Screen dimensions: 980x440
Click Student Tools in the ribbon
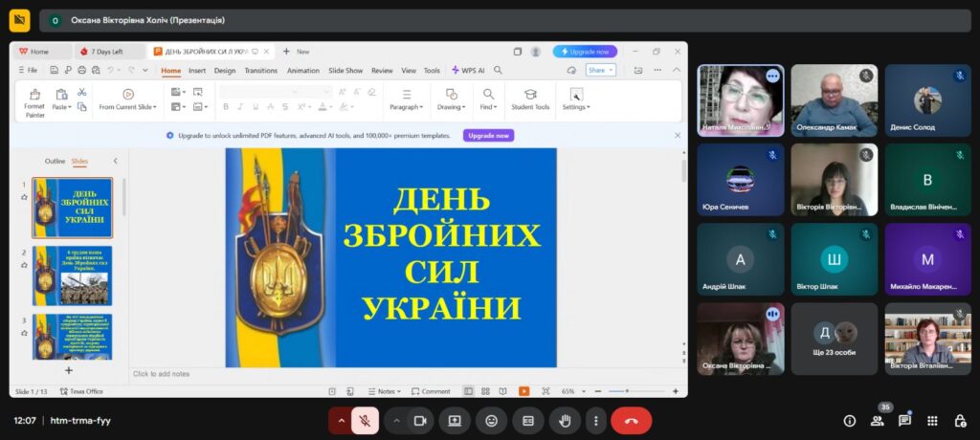(x=530, y=100)
